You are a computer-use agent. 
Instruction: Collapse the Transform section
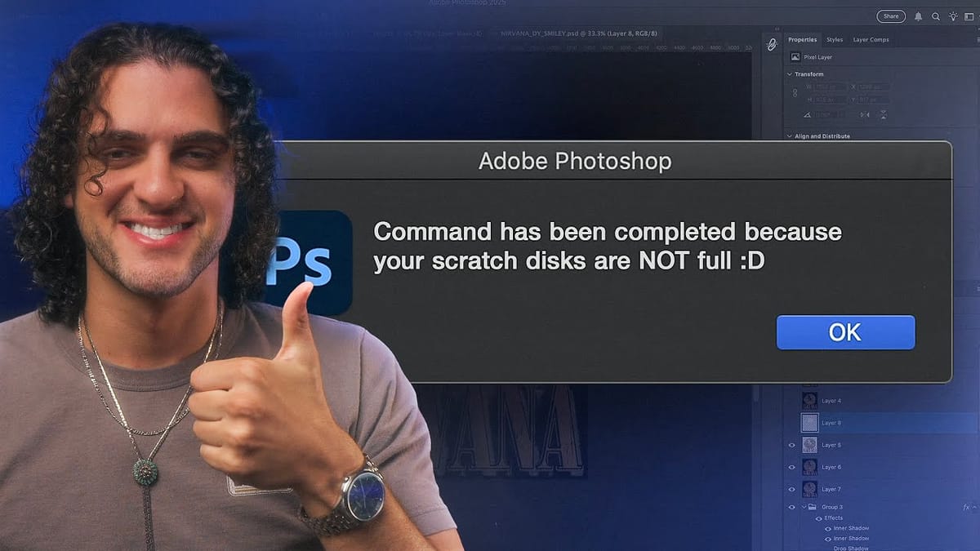(789, 74)
